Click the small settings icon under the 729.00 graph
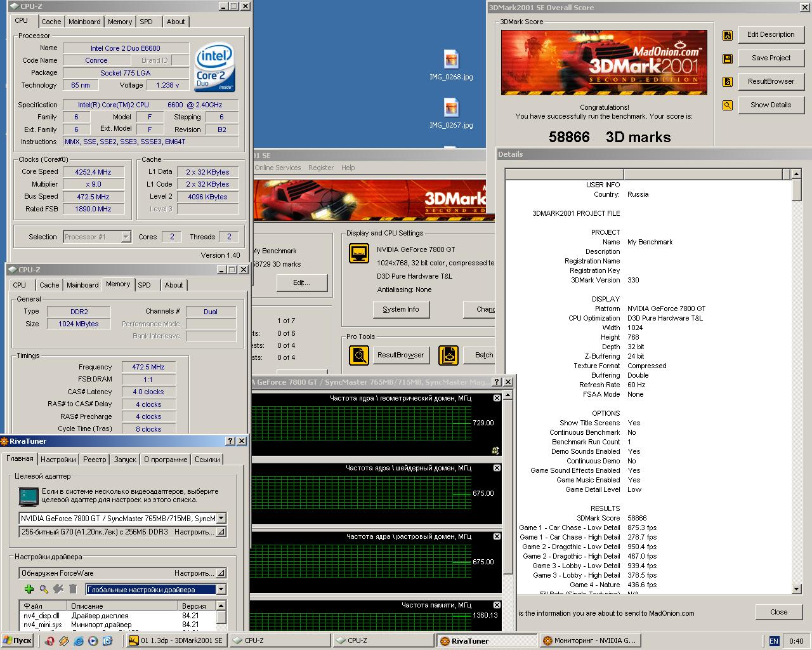Screen dimensions: 812x650 point(495,451)
